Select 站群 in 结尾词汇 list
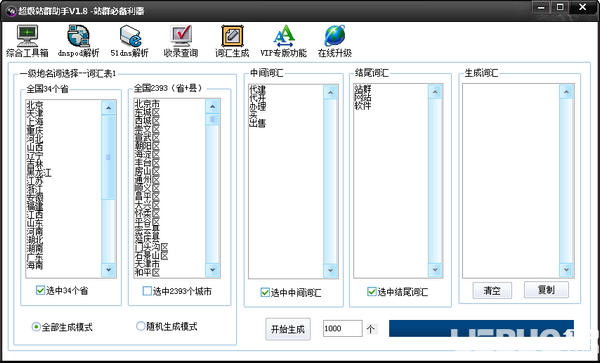The width and height of the screenshot is (600, 363). click(x=363, y=89)
